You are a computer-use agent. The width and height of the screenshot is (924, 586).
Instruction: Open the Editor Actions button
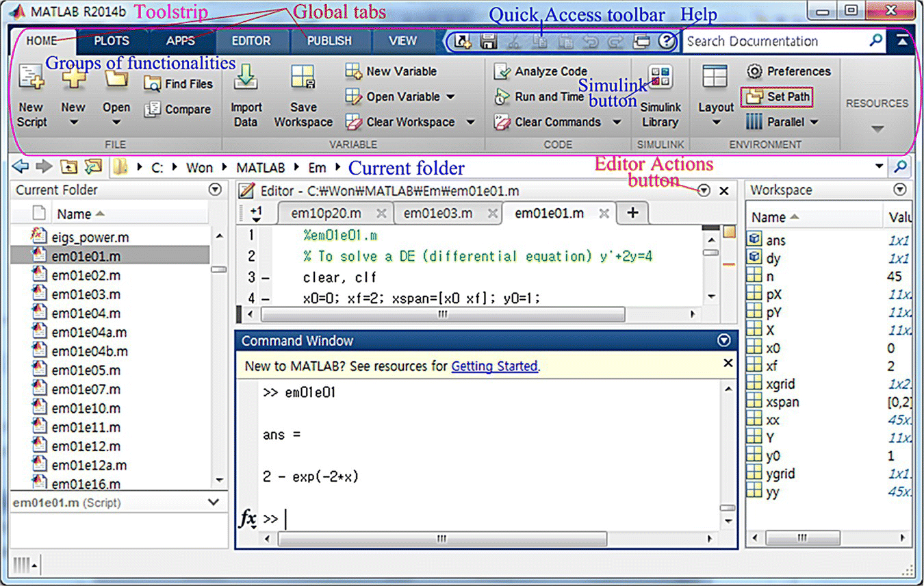(704, 191)
